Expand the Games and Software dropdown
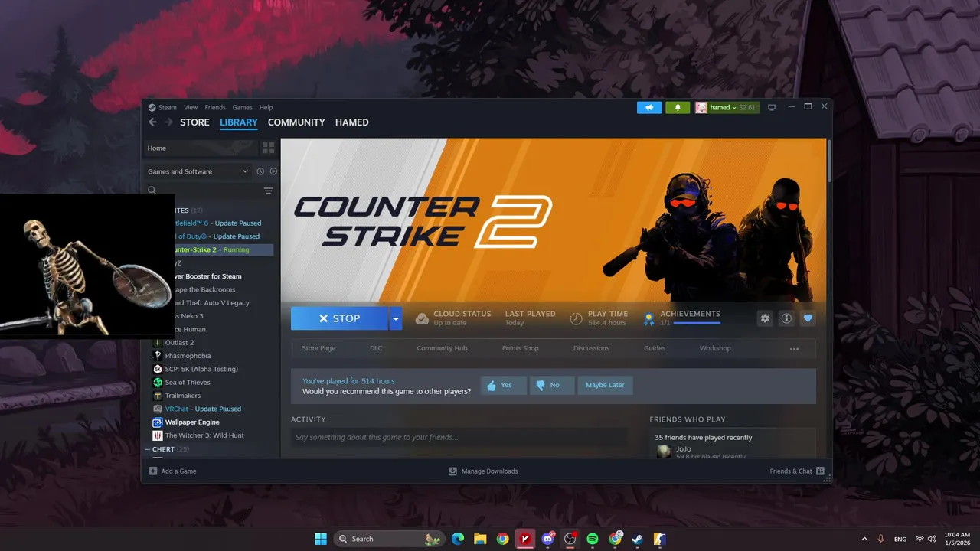 click(198, 171)
